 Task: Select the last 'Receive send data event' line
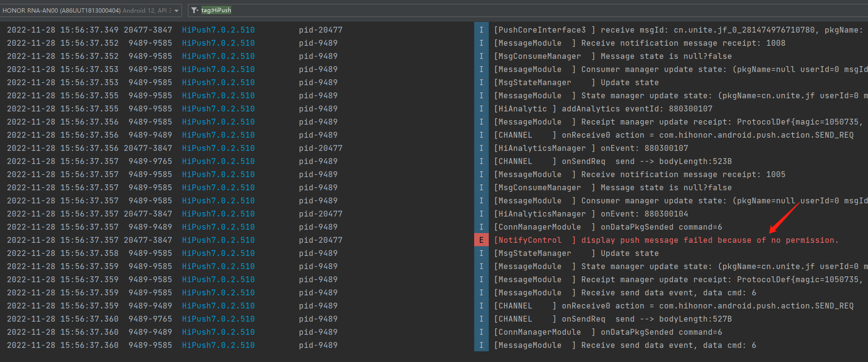[625, 345]
